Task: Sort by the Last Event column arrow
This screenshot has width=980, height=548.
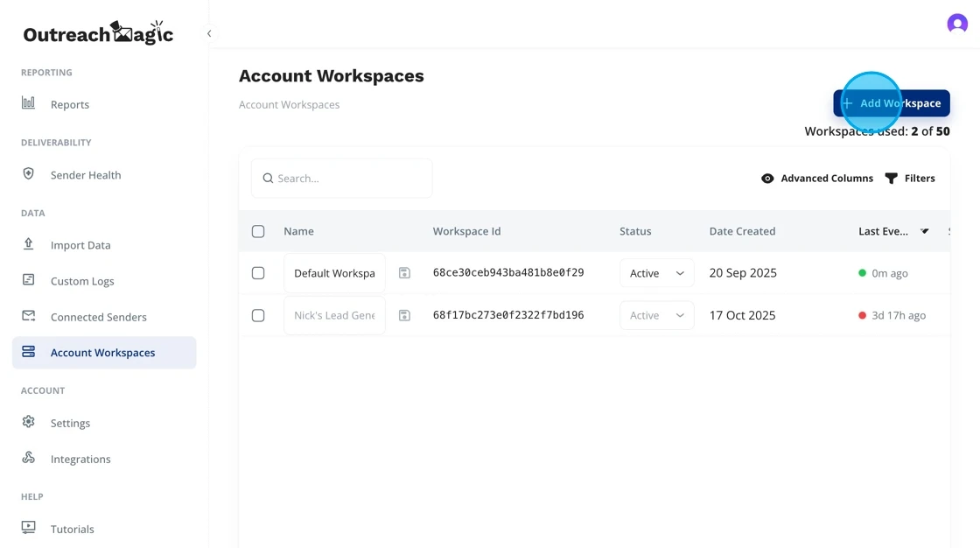Action: click(x=925, y=231)
